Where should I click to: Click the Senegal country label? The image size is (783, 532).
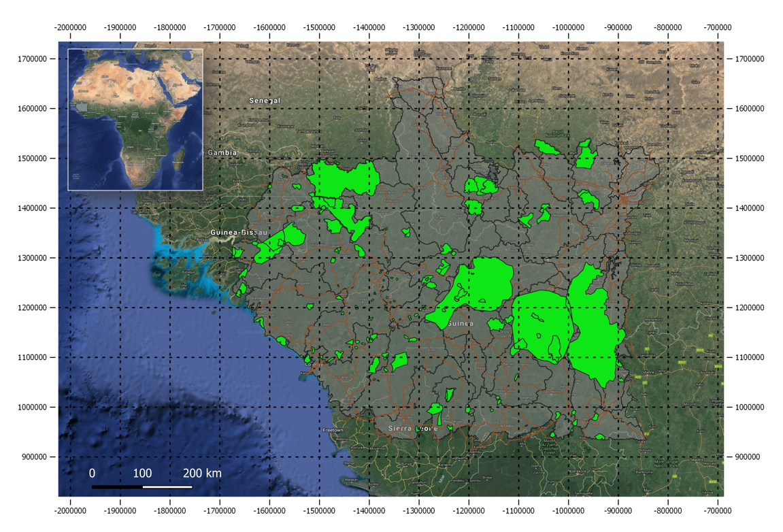click(x=265, y=101)
